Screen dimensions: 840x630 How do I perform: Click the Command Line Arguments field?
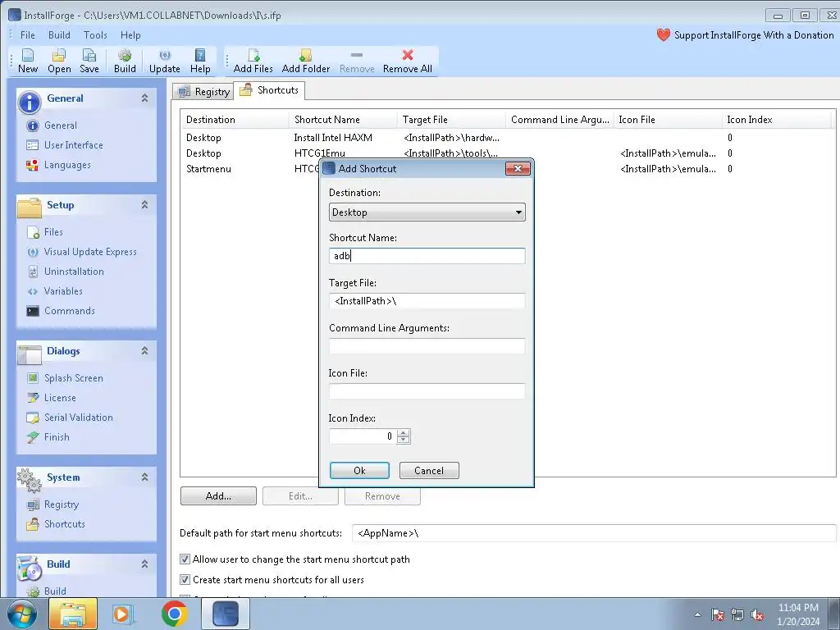click(427, 346)
